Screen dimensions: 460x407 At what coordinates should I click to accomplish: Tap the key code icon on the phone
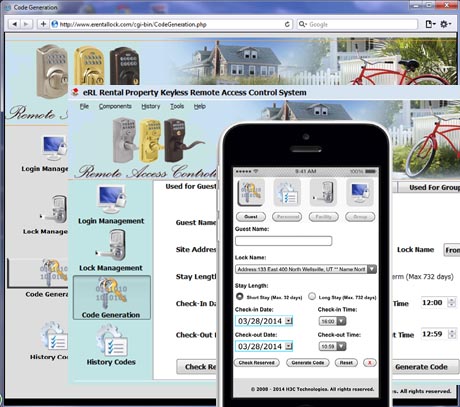pyautogui.click(x=251, y=192)
